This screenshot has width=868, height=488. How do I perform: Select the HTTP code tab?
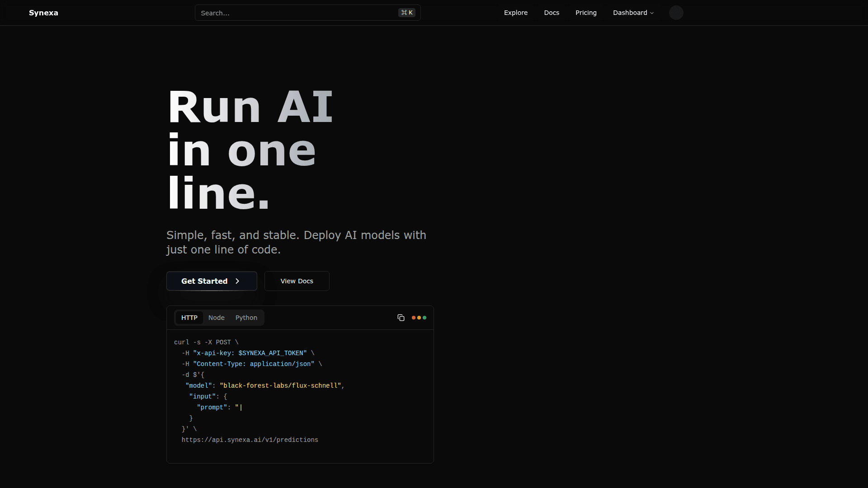tap(189, 318)
